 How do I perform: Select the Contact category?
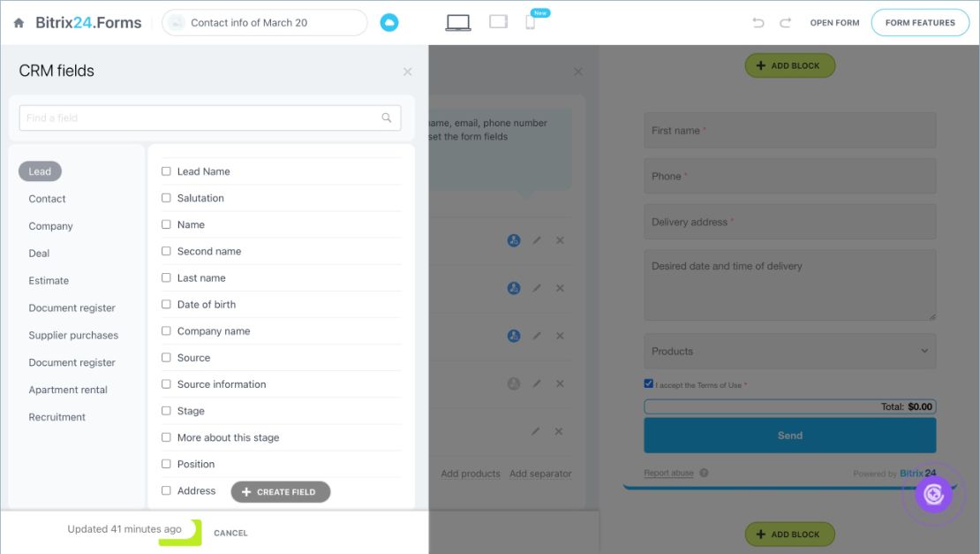click(x=47, y=199)
